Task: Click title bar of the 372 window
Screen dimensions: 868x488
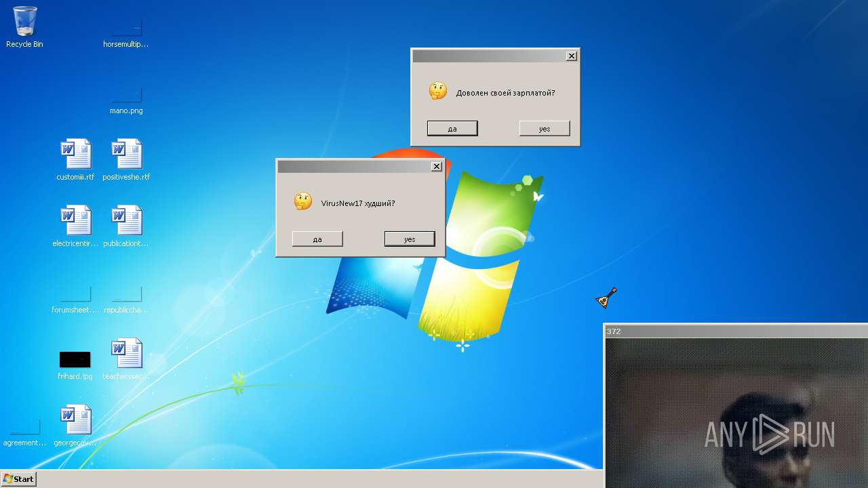Action: (x=736, y=331)
